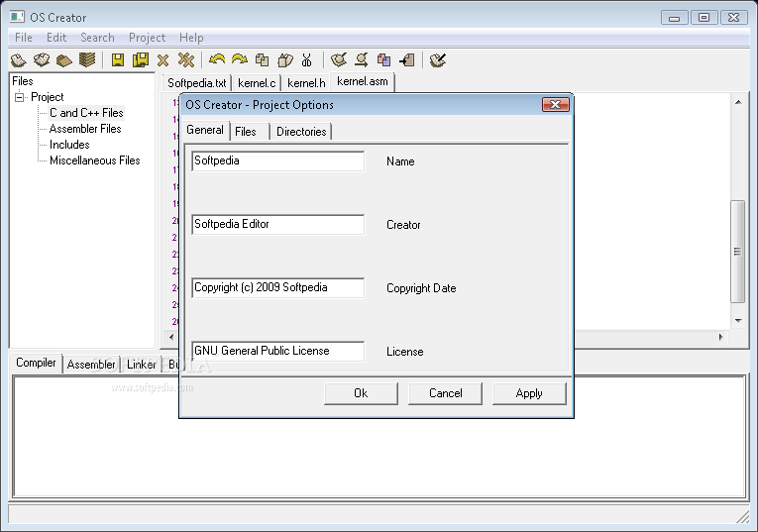
Task: Switch to Softpedia.txt editor tab
Action: 197,83
